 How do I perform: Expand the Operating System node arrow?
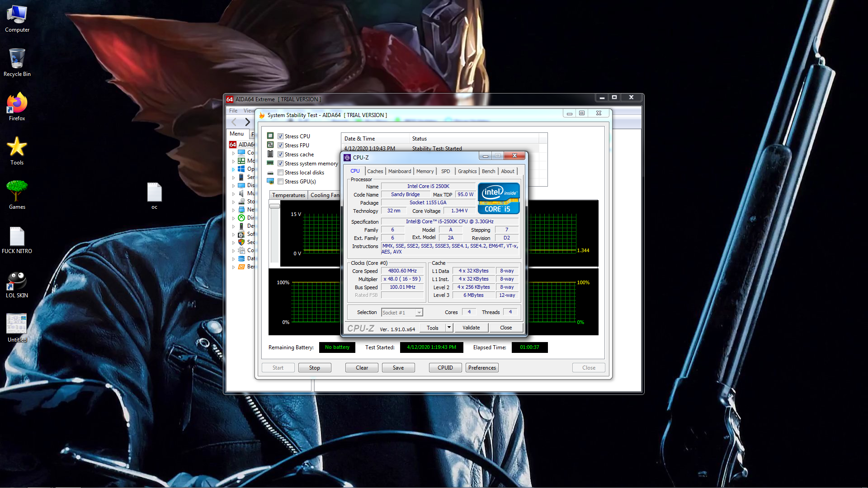233,169
